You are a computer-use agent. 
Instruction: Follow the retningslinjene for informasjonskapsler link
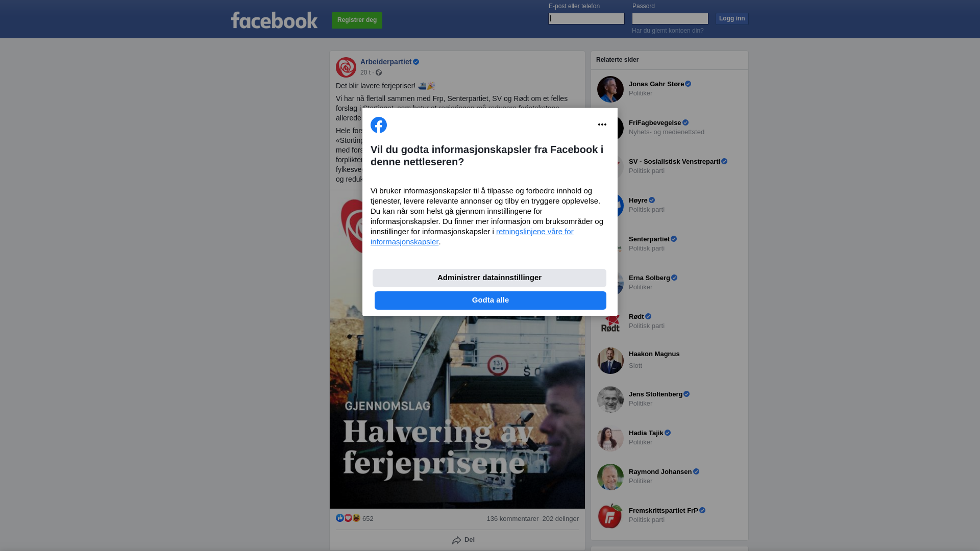pyautogui.click(x=472, y=237)
